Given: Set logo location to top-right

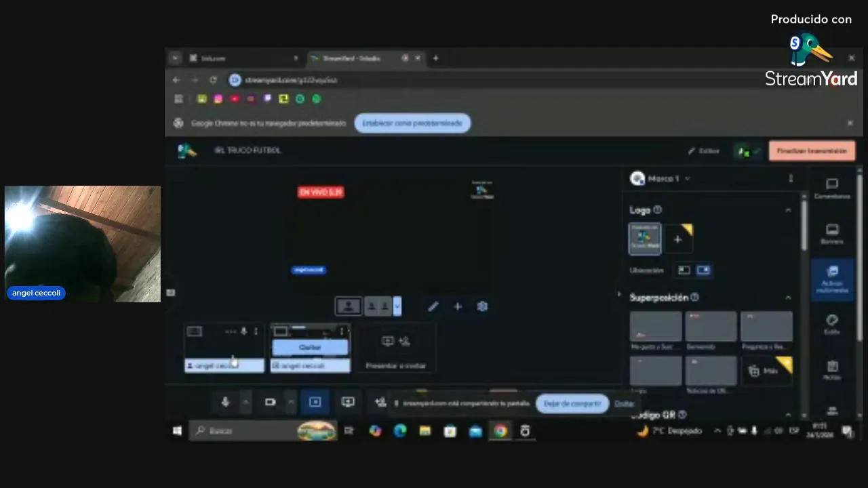Looking at the screenshot, I should click(703, 270).
